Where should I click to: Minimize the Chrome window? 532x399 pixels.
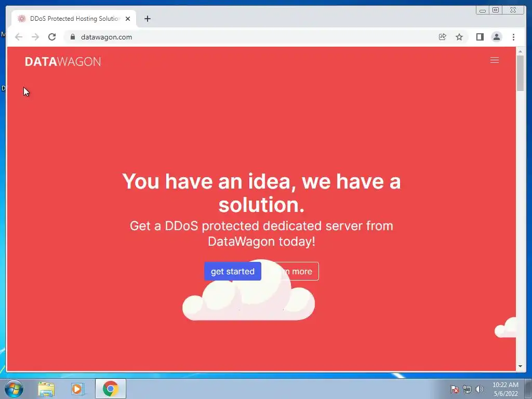pos(482,10)
